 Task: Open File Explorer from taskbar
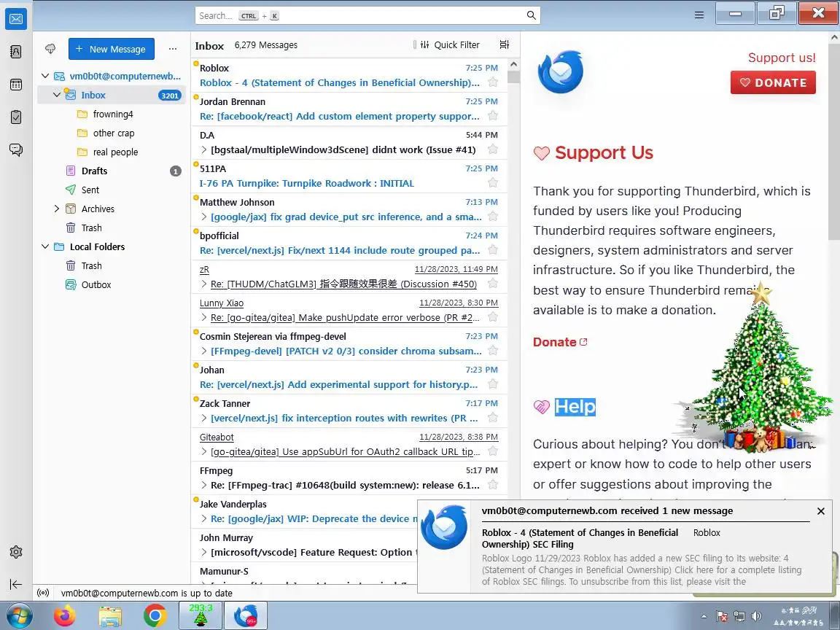click(x=110, y=615)
